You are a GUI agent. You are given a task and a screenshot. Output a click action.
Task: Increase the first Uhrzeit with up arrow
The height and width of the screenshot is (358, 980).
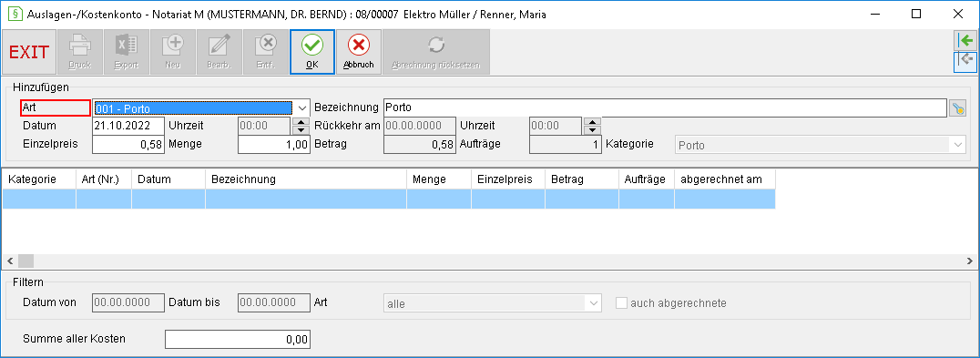301,122
